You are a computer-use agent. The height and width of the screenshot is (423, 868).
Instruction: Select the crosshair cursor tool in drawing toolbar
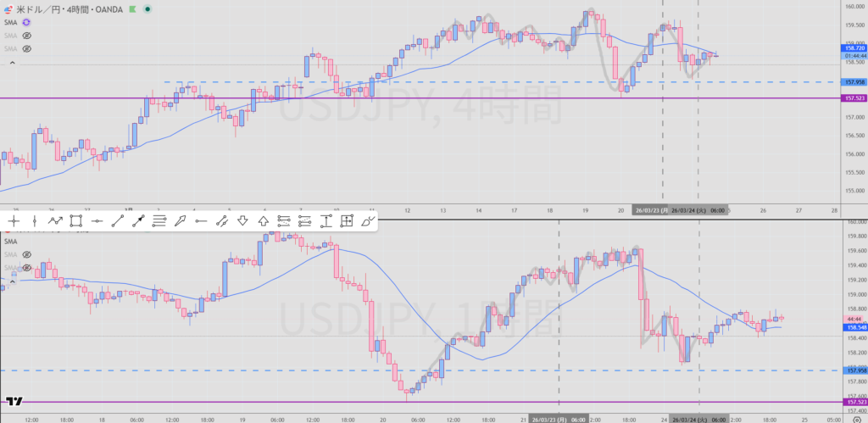coord(14,221)
